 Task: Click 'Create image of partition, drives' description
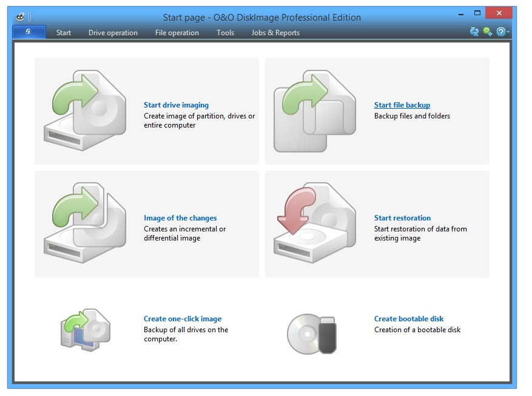coord(199,121)
